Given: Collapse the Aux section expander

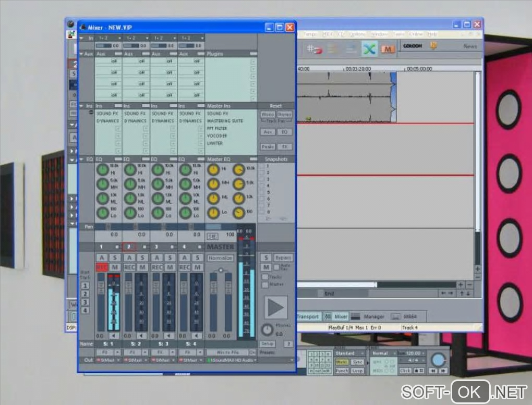Looking at the screenshot, I should point(81,54).
